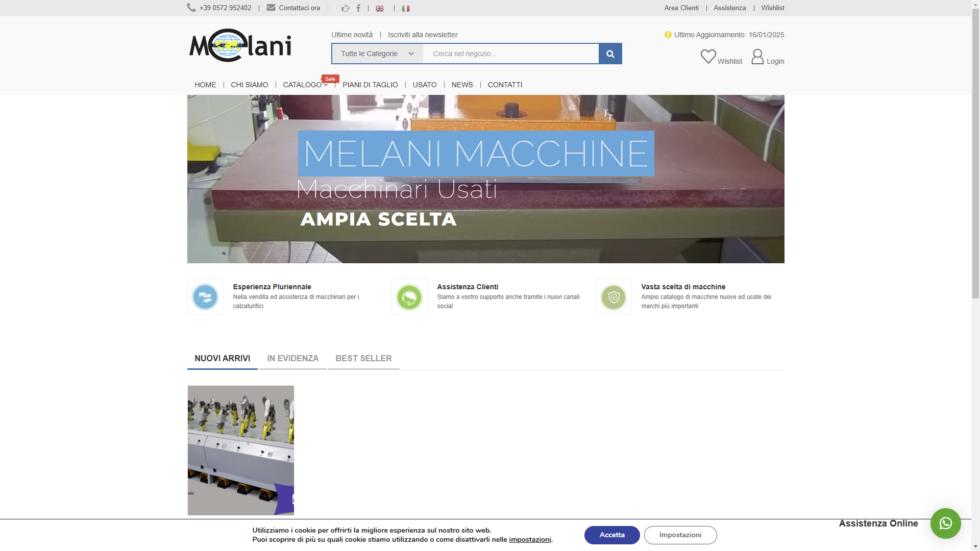Click the envelope Contattaci ora icon

pyautogui.click(x=271, y=8)
